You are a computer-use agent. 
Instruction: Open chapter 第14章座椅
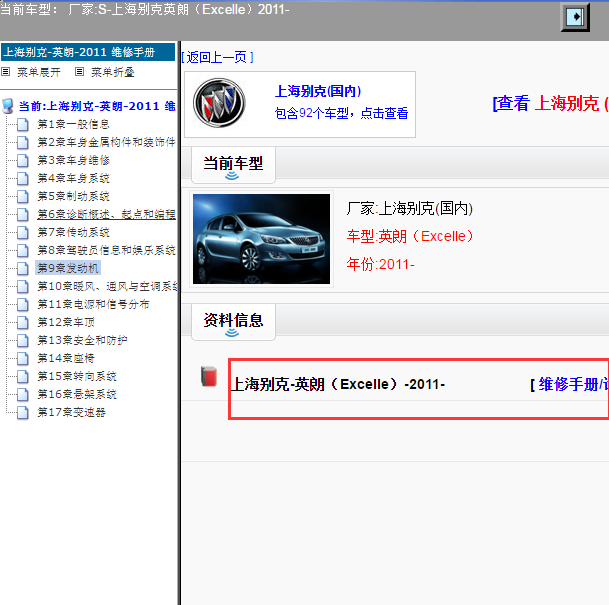66,358
